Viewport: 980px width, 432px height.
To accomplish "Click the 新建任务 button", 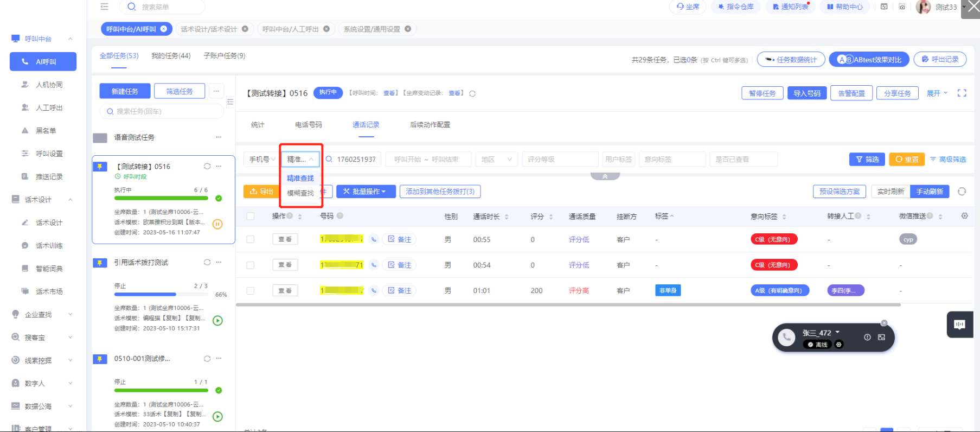I will [125, 91].
